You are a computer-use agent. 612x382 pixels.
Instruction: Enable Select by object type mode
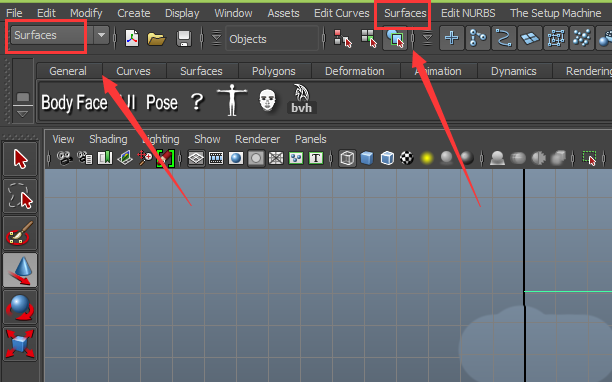click(x=369, y=38)
